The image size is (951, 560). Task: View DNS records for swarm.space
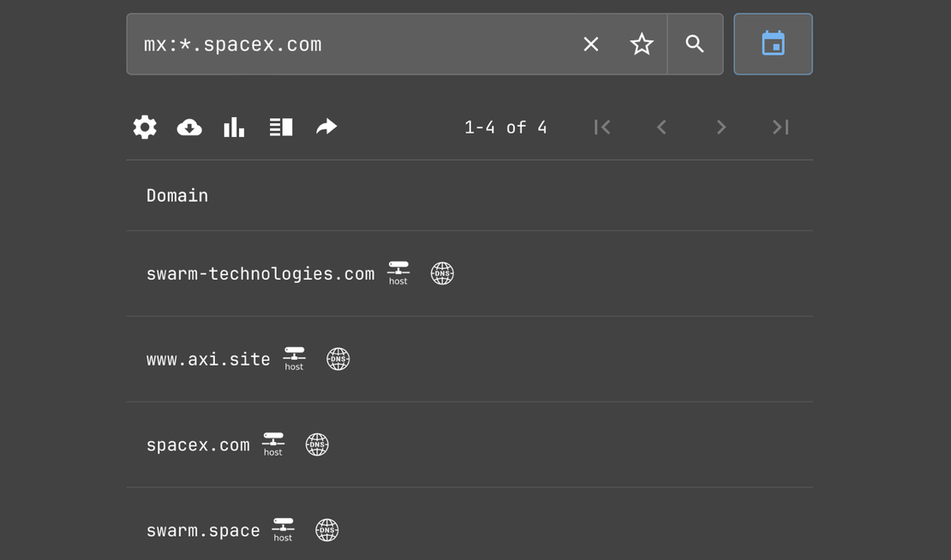coord(326,529)
